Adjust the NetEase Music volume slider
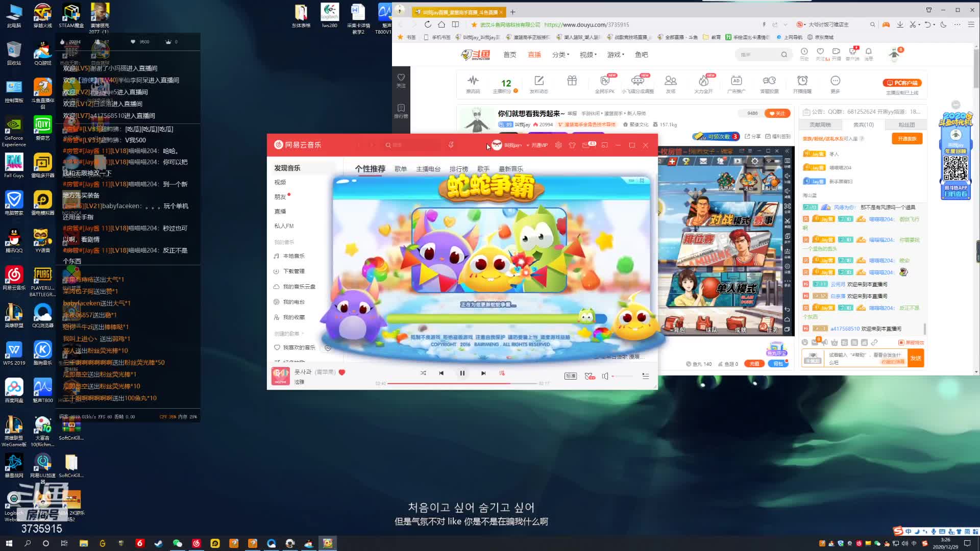Screen dimensions: 980x551 622,376
